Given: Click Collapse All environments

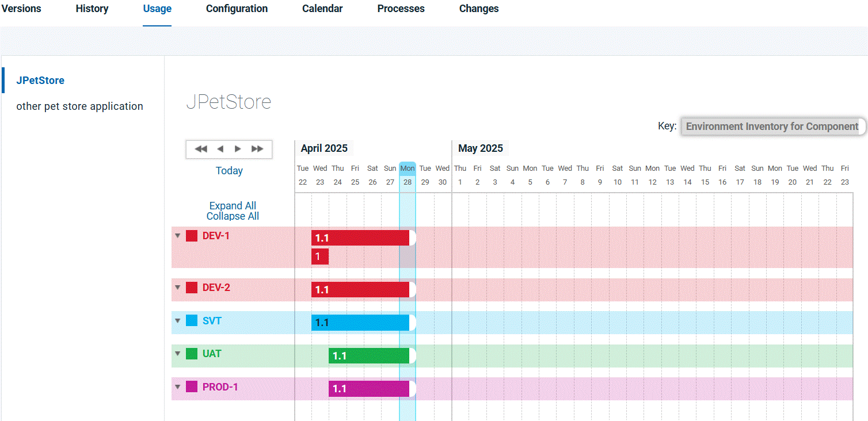Looking at the screenshot, I should click(x=233, y=216).
